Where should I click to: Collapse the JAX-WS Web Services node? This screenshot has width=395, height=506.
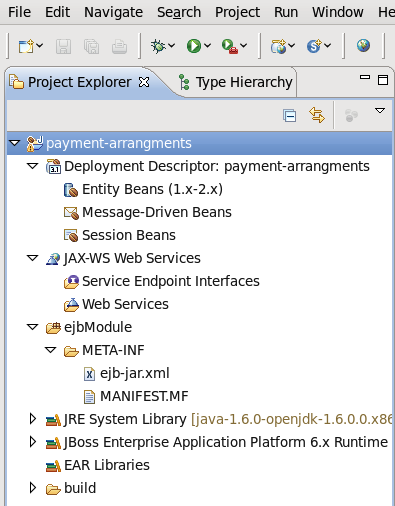(x=32, y=258)
